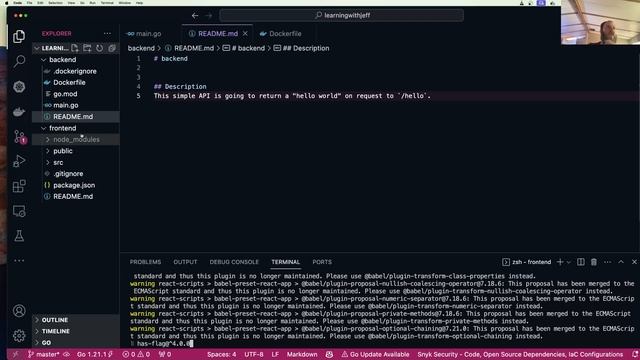Screen dimensions: 640x360
Task: Select the TERMINAL panel tab
Action: 286,262
